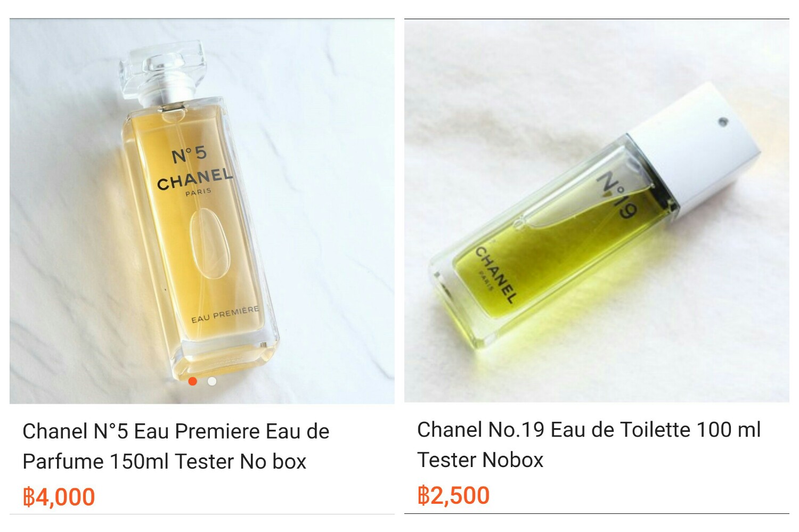Open the Chanel No.19 product photo

click(597, 211)
